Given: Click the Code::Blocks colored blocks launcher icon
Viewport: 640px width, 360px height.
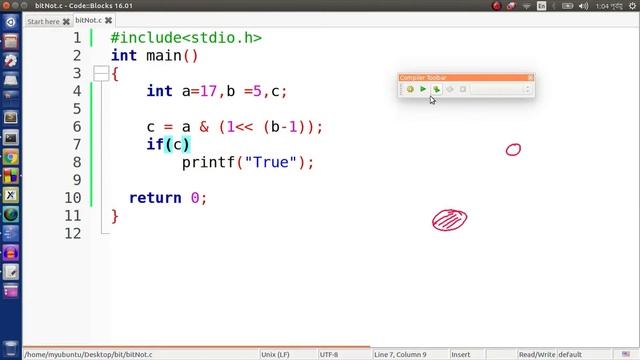Looking at the screenshot, I should click(x=11, y=176).
